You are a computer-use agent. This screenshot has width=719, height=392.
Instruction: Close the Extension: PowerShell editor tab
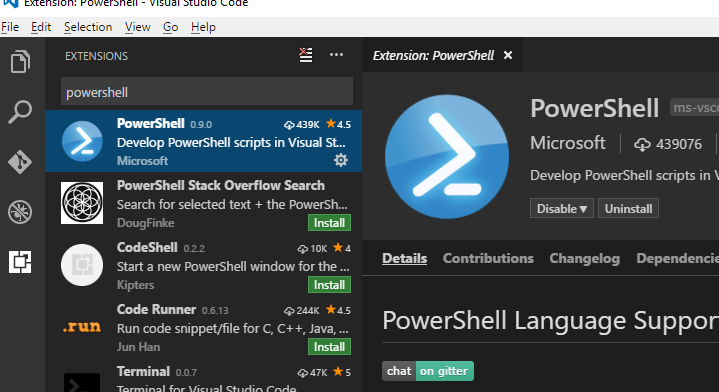(508, 55)
